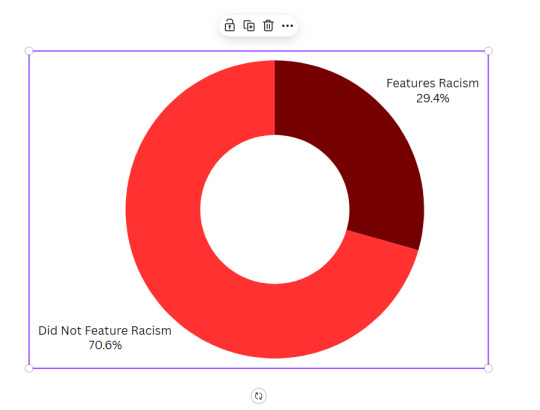This screenshot has width=540, height=410.
Task: Duplicate the selected chart
Action: [249, 25]
